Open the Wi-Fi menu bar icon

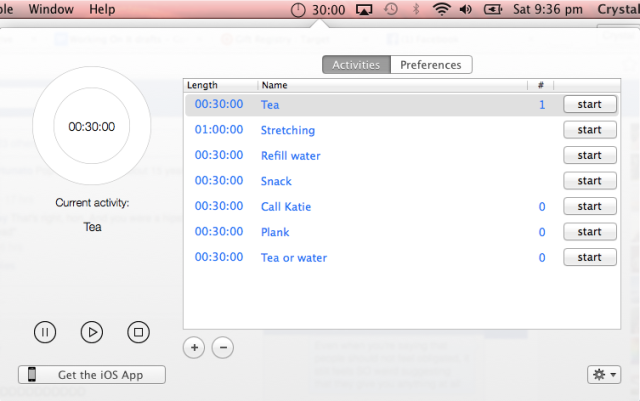point(441,9)
